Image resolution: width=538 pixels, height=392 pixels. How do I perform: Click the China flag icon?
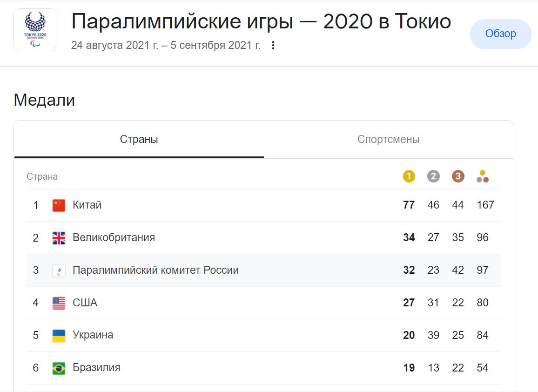point(59,205)
